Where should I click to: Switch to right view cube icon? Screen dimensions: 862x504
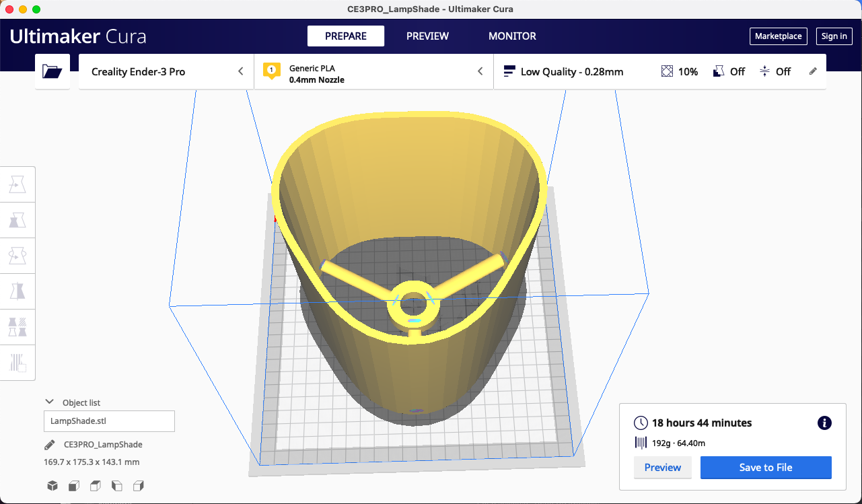coord(139,486)
